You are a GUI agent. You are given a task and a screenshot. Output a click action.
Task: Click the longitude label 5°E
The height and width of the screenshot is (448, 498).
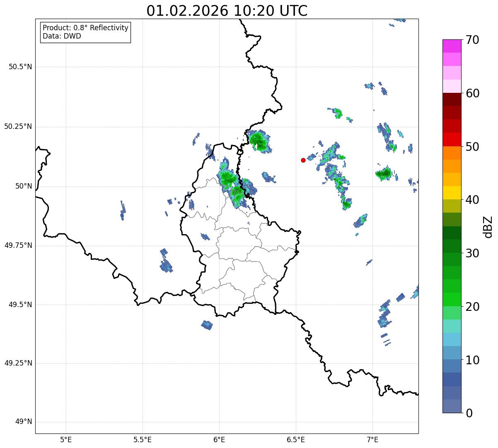point(66,439)
